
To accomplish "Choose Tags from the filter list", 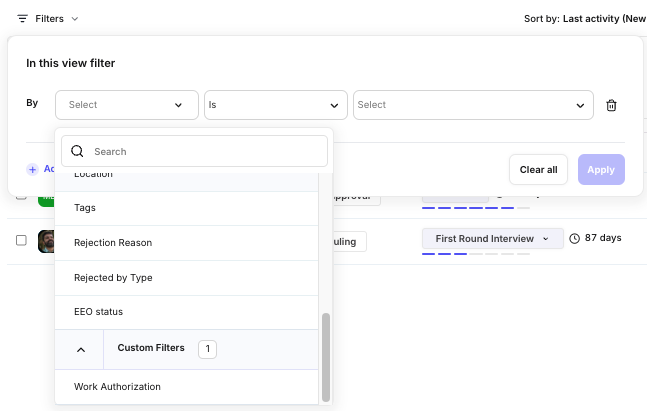I will pos(85,208).
